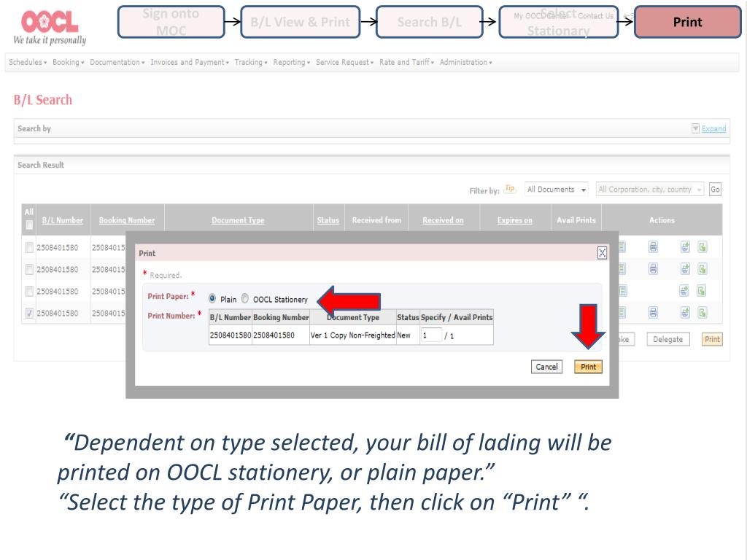Click the Specify prints number input field
This screenshot has height=560, width=747.
431,335
